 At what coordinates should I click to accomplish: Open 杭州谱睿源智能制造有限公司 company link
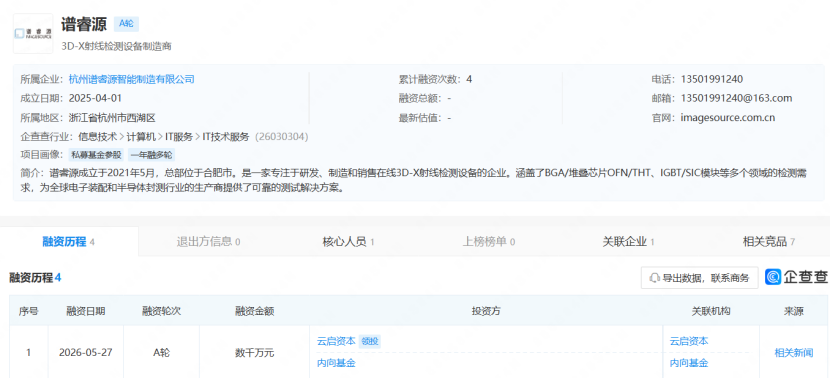[132, 79]
